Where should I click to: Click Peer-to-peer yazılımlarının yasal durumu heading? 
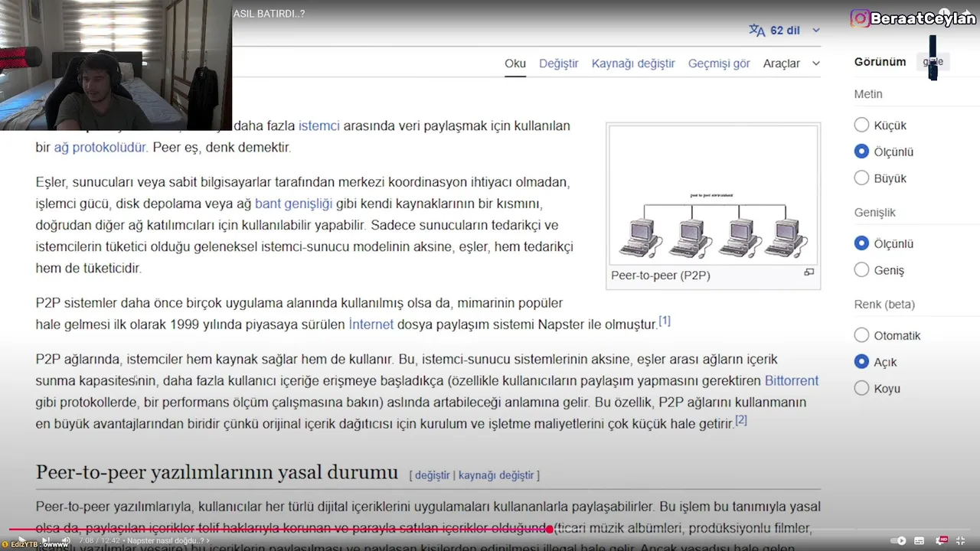point(217,471)
